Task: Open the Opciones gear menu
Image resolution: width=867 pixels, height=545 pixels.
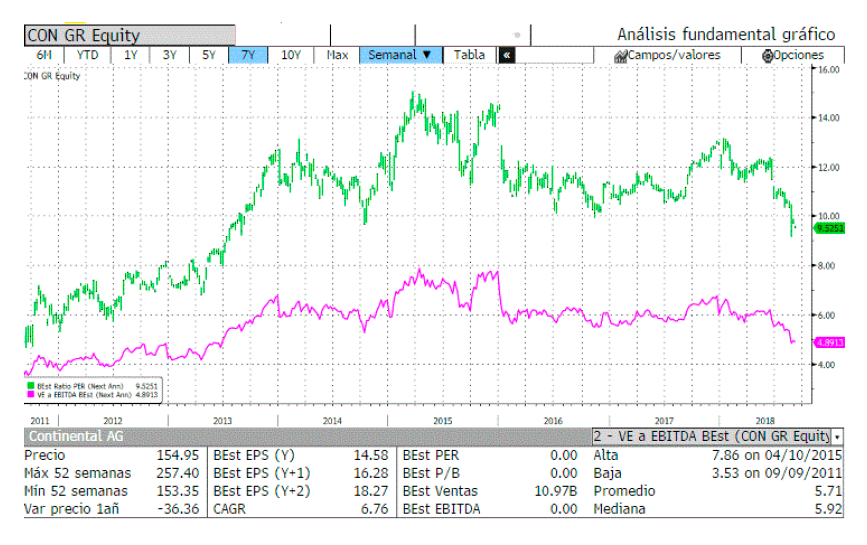Action: click(793, 55)
